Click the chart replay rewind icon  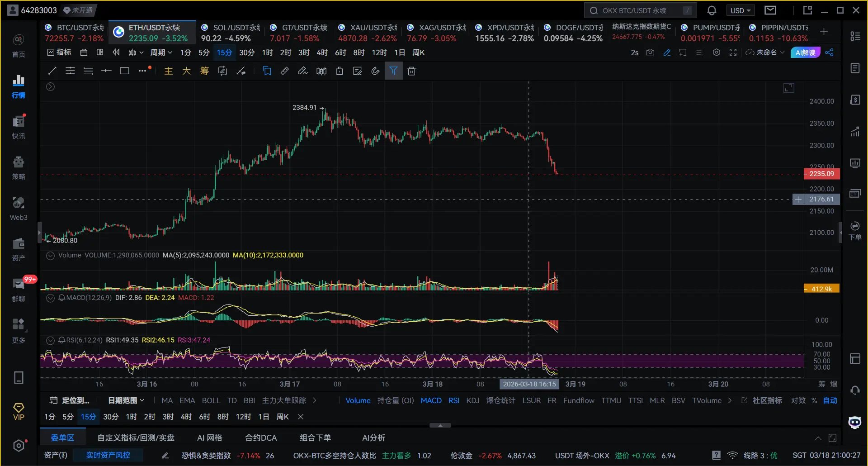[116, 52]
